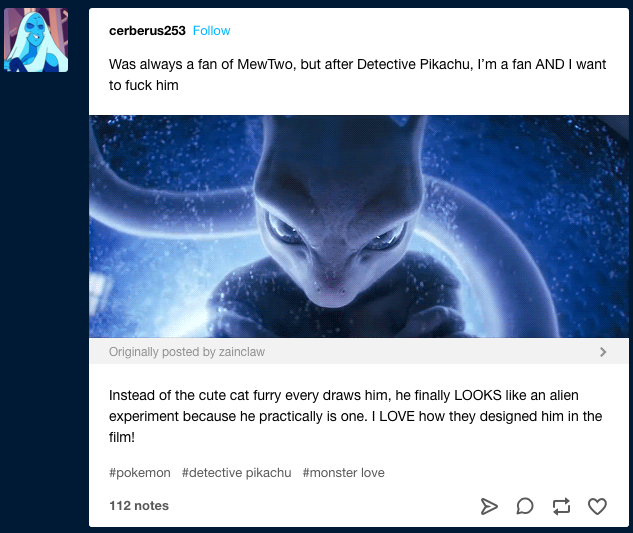Like the post with the heart icon
Screen dimensions: 633x533
click(597, 506)
